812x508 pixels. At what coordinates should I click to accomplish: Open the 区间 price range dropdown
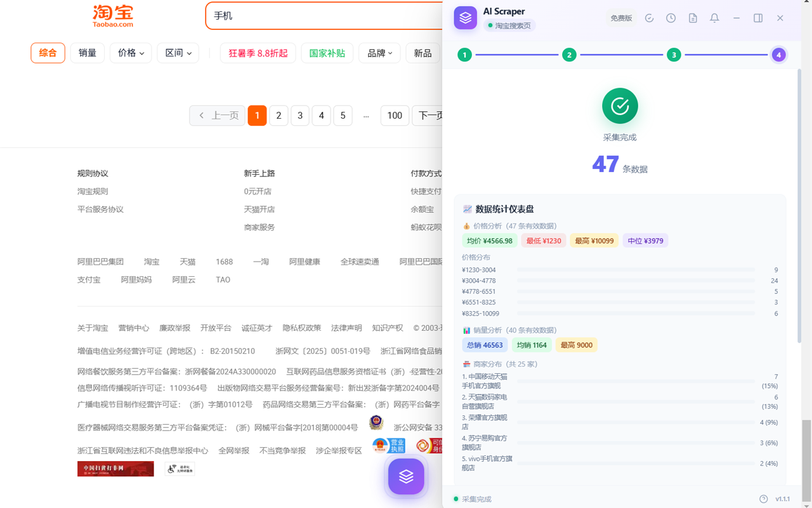178,53
